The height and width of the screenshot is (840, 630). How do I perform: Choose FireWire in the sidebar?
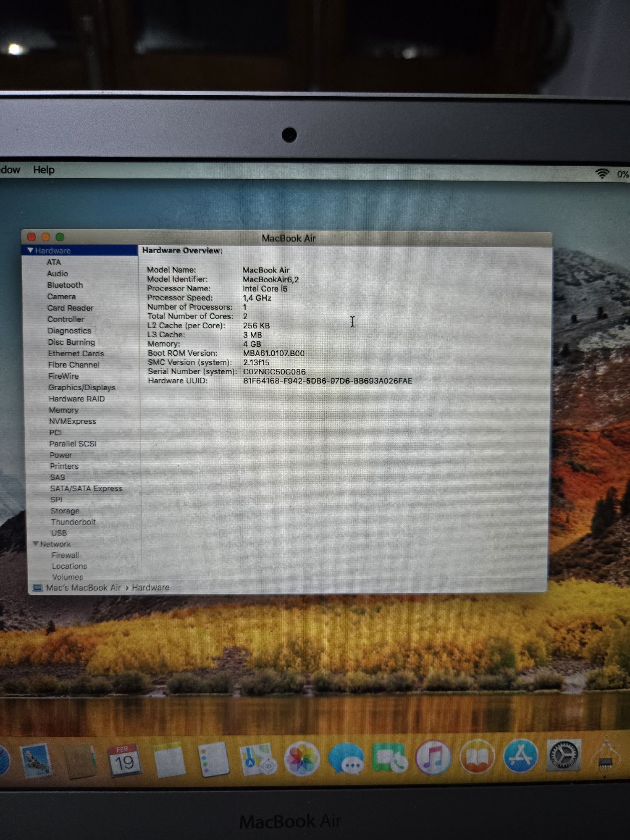click(63, 376)
